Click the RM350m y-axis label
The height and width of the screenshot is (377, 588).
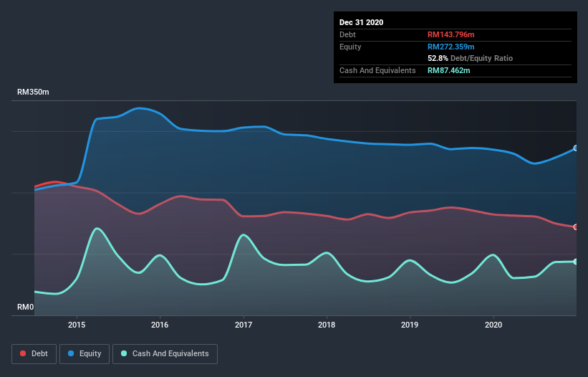33,92
